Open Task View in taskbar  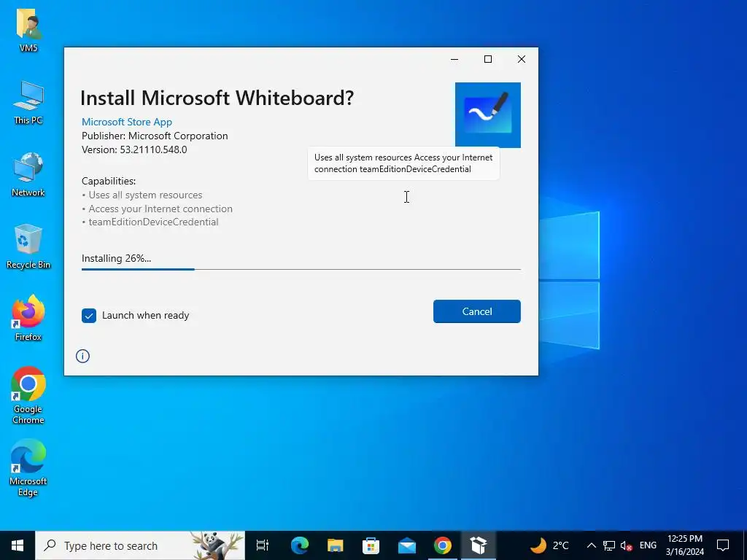tap(263, 545)
